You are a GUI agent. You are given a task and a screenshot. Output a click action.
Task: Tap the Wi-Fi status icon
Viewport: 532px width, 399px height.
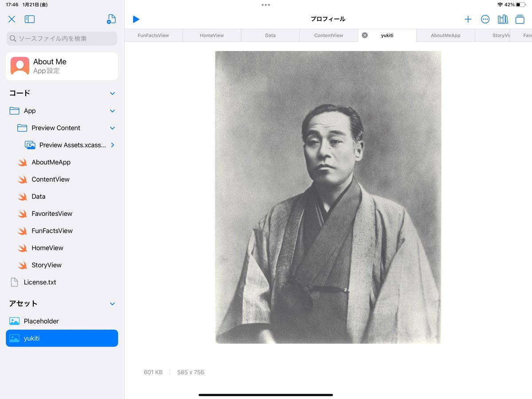(x=500, y=5)
